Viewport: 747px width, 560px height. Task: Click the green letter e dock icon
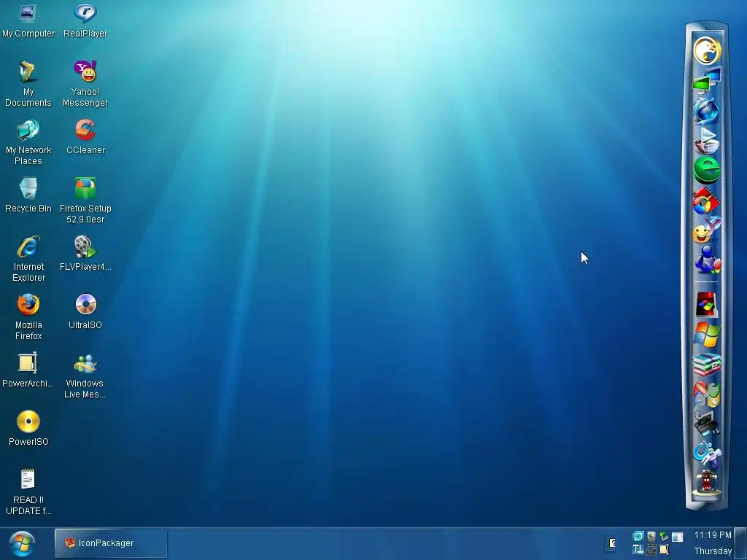coord(706,170)
